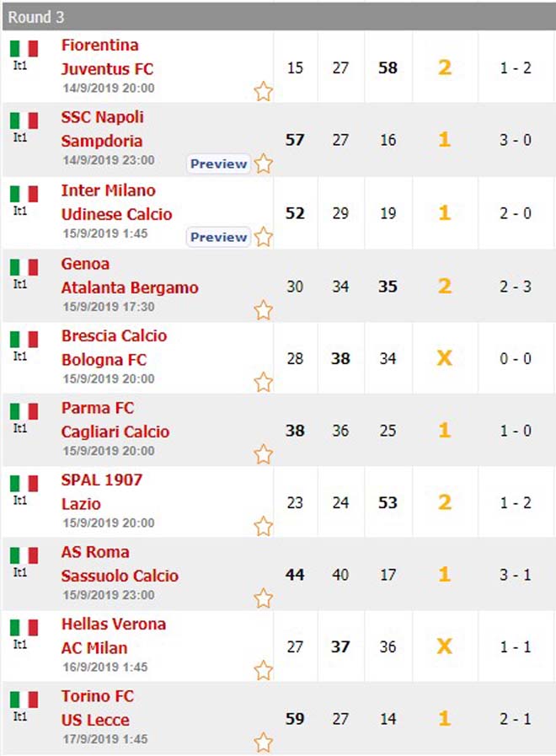Toggle the favorite star for Fiorentina vs Juventus
The width and height of the screenshot is (556, 756).
point(263,93)
